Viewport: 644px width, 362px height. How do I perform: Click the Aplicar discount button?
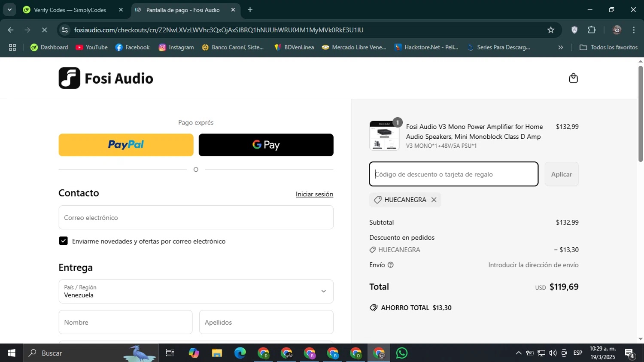(x=561, y=174)
